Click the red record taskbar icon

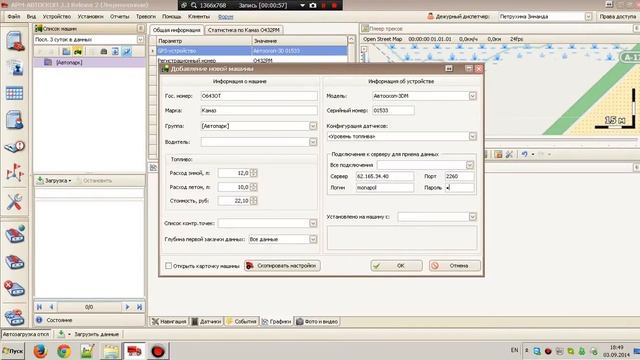pos(158,351)
